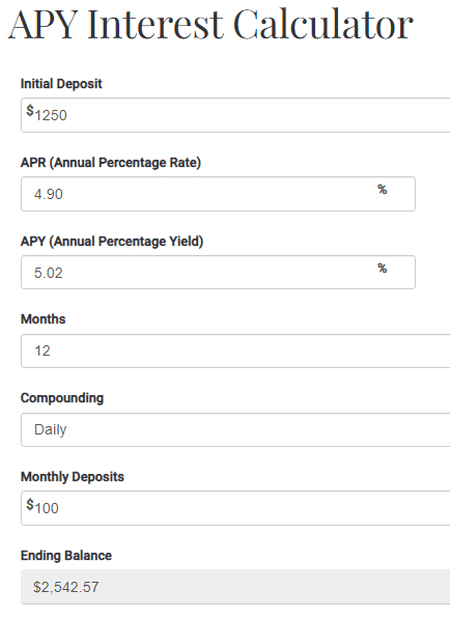Viewport: 450px width, 618px height.
Task: Click the Initial Deposit label
Action: click(x=61, y=84)
